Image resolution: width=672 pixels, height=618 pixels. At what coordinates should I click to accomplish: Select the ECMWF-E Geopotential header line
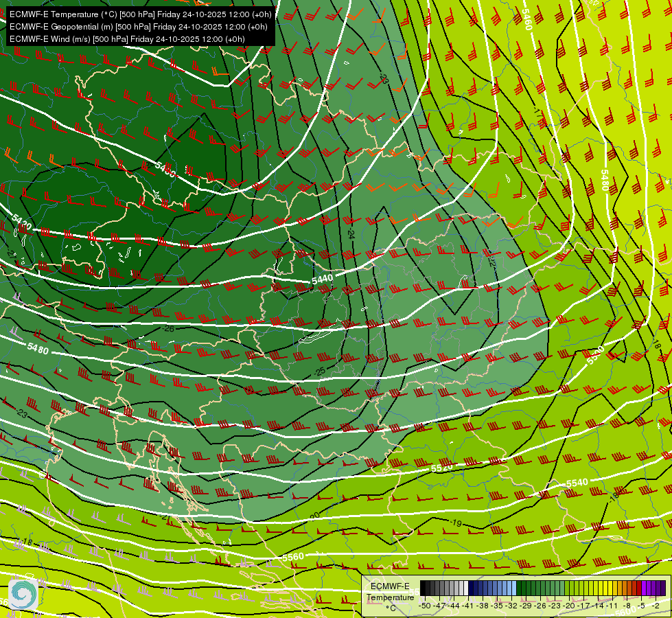pos(139,27)
